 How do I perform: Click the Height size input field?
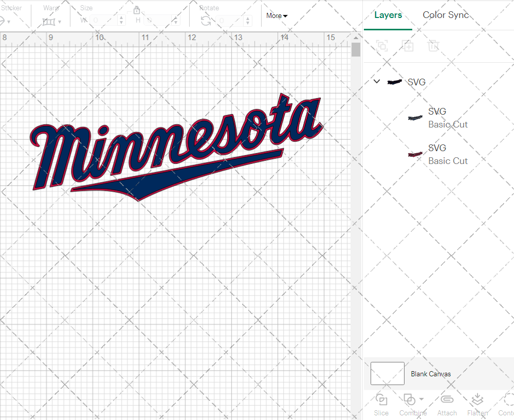pos(158,21)
